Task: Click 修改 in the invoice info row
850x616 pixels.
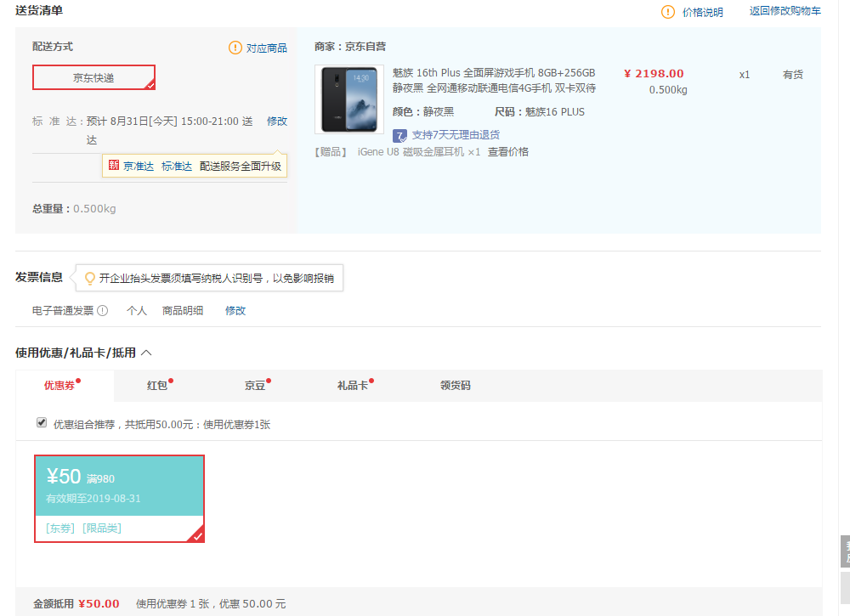Action: tap(235, 310)
